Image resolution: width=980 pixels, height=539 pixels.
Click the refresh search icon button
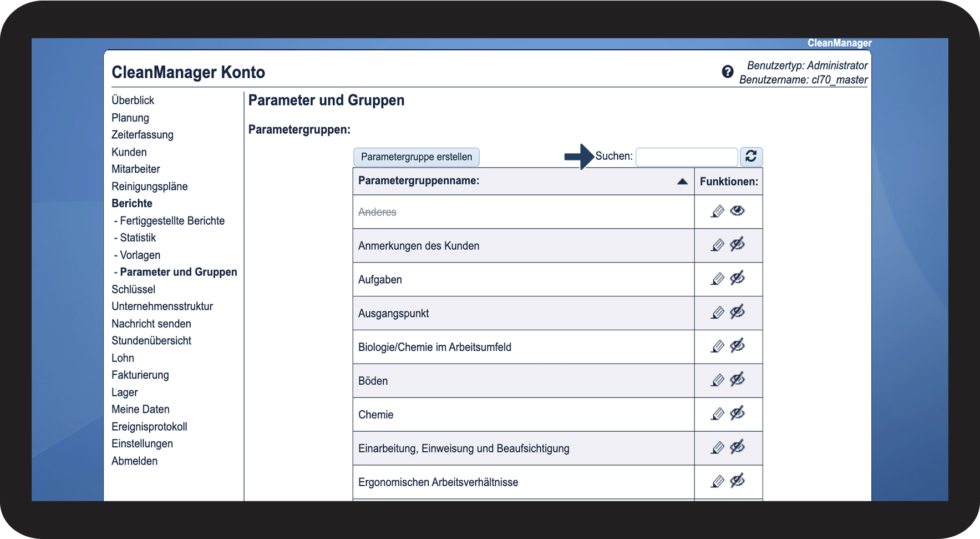751,157
